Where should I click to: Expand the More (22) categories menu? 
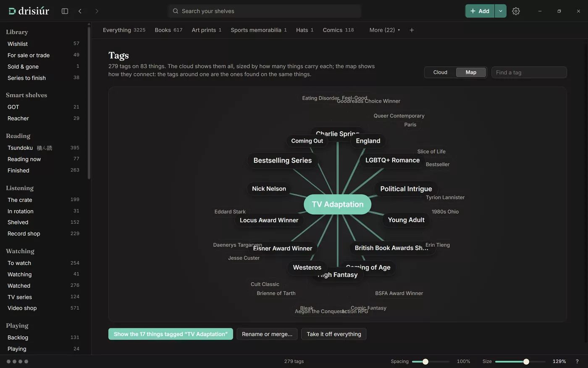(x=384, y=30)
